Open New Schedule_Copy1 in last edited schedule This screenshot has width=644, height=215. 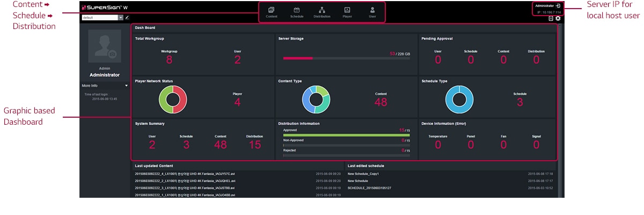point(363,174)
